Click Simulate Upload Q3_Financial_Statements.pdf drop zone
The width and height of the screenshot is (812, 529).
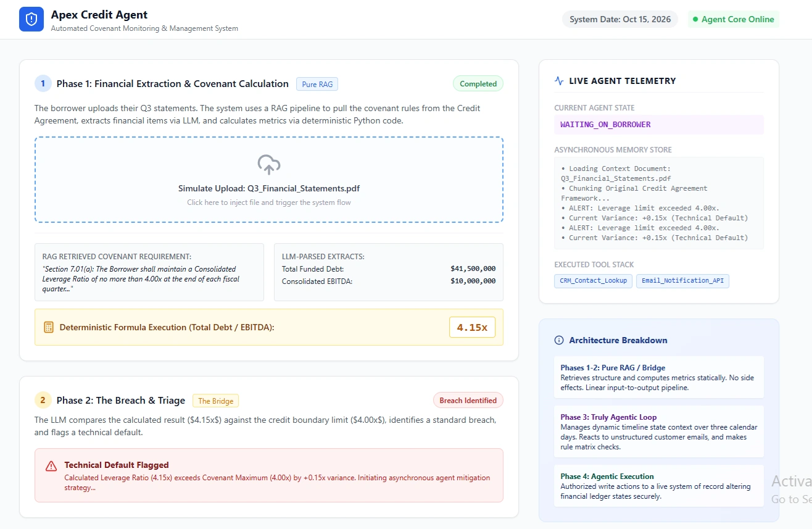click(269, 180)
